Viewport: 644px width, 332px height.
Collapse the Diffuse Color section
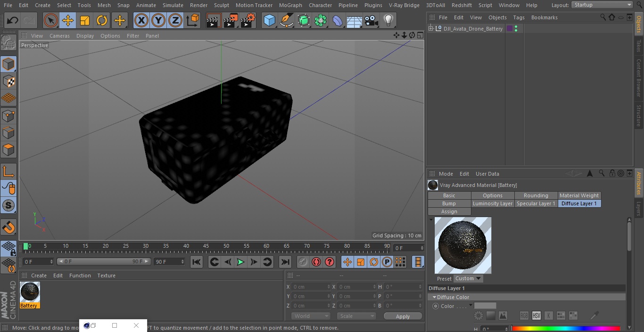(x=434, y=297)
